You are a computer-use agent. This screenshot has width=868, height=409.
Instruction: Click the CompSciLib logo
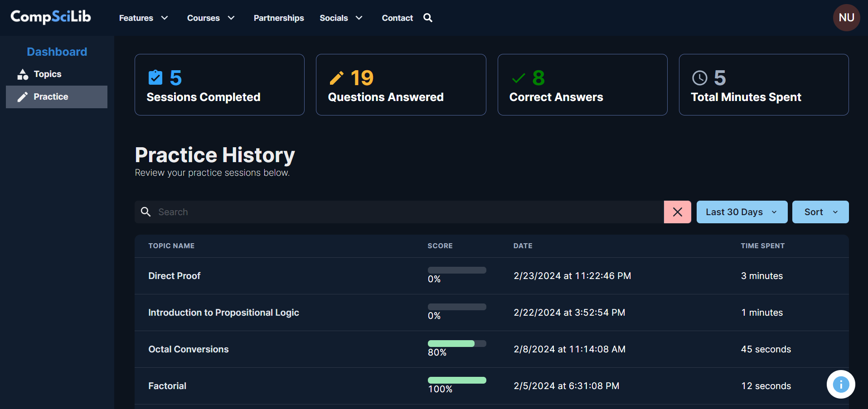tap(51, 17)
